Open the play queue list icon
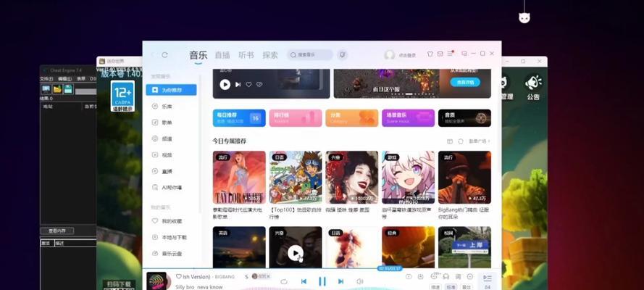The image size is (644, 290). pos(487,278)
